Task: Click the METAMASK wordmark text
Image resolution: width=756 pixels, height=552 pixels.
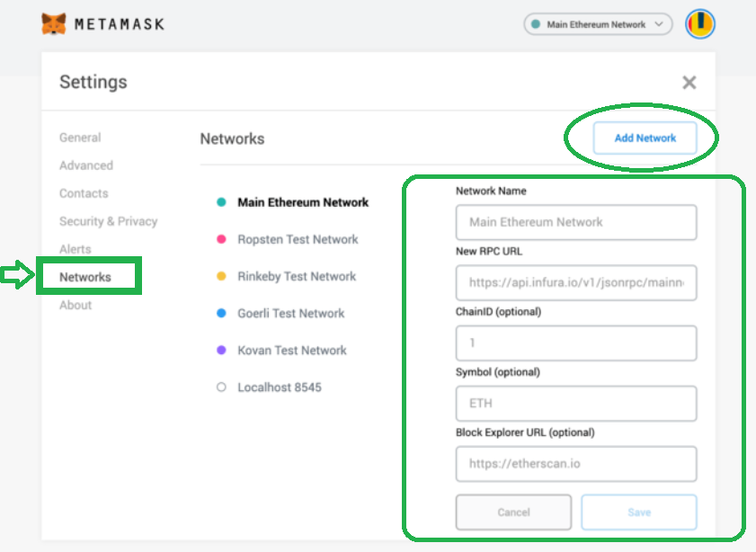Action: click(x=119, y=24)
